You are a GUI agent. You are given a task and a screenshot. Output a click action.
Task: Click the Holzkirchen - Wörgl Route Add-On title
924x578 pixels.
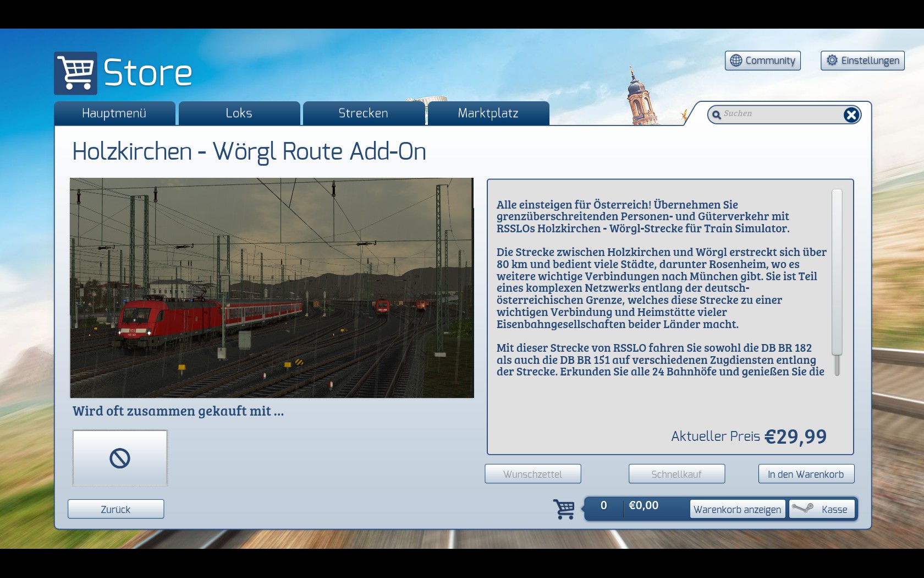(x=249, y=152)
